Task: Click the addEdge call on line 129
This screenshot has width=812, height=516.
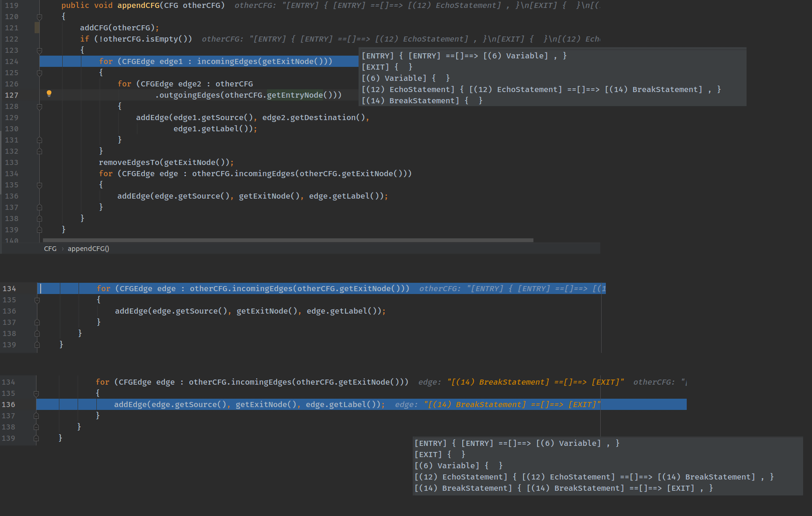Action: pyautogui.click(x=152, y=118)
